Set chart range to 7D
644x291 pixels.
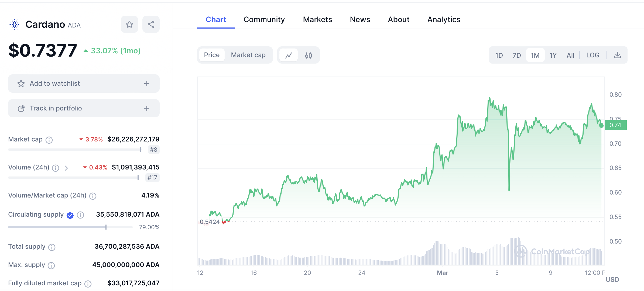(516, 55)
